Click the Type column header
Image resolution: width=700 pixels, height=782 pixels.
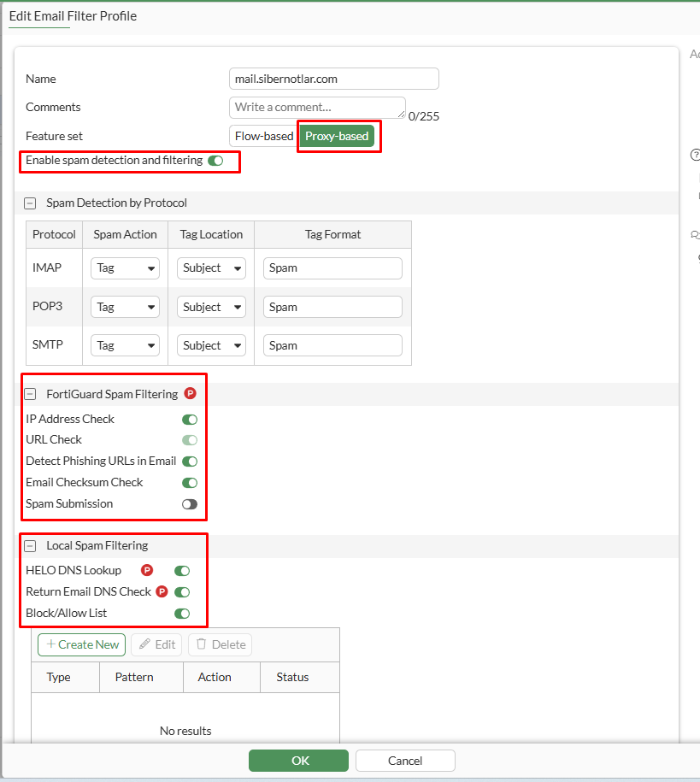pos(65,677)
